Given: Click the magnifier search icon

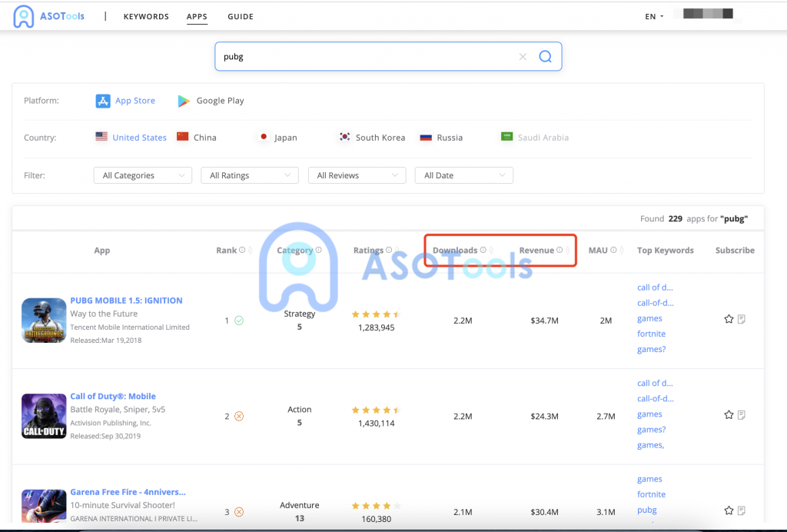Looking at the screenshot, I should [x=545, y=56].
